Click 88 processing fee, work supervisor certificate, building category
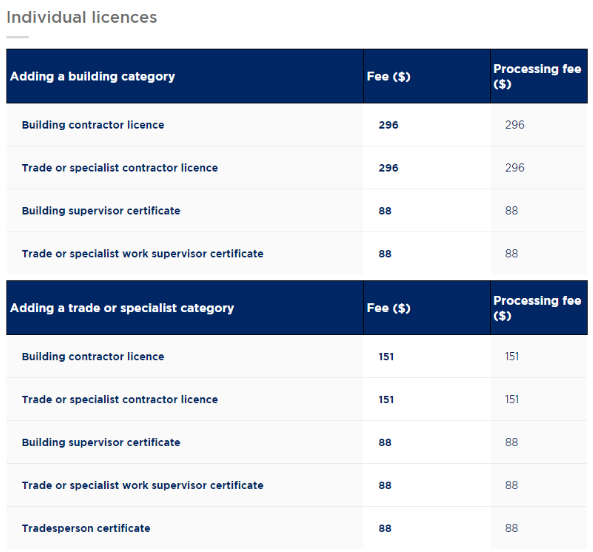The width and height of the screenshot is (593, 552). (x=511, y=254)
